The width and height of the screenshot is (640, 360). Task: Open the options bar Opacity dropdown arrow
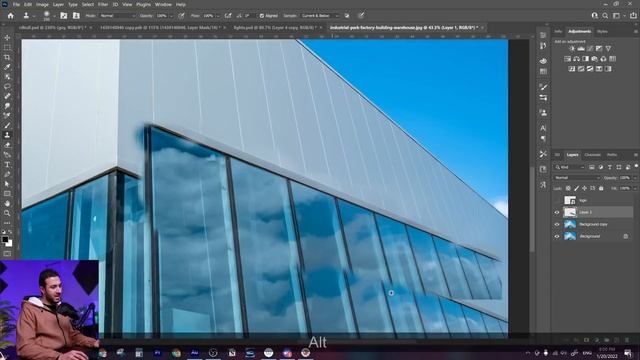(171, 16)
